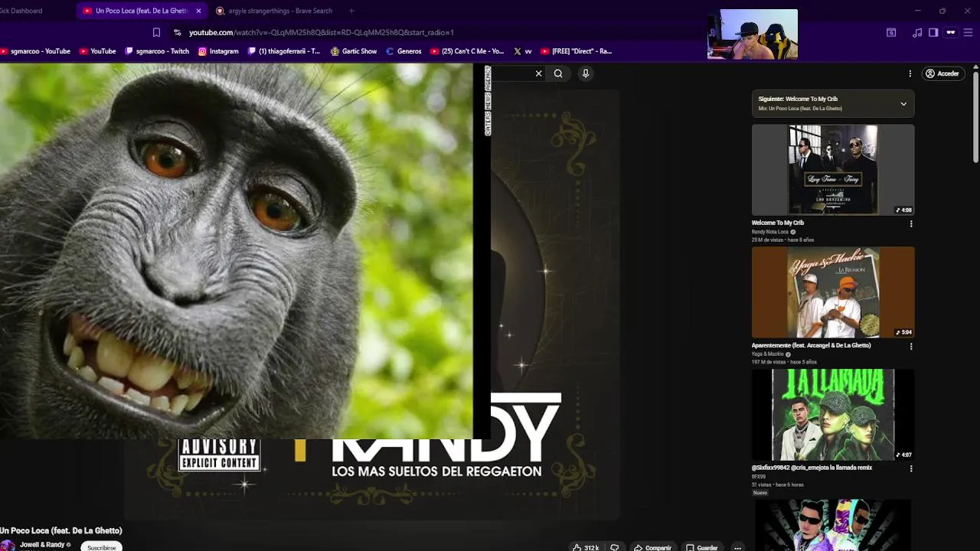Collapse the Siguiente mix playlist panel
The image size is (980, 551).
point(903,103)
